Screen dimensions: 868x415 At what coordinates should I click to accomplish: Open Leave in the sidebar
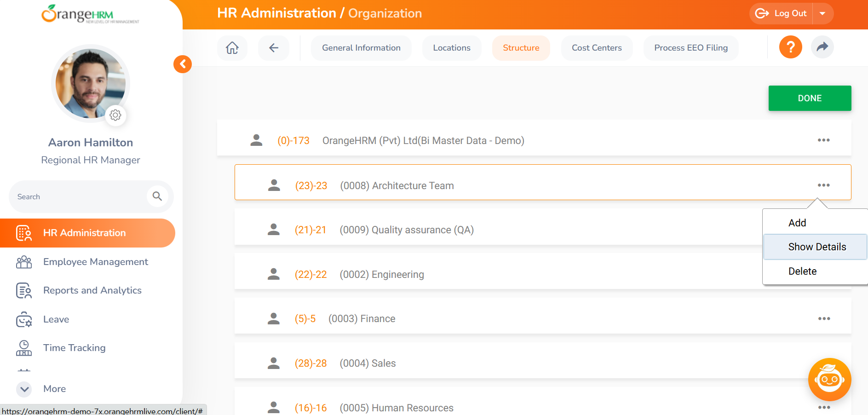tap(87, 319)
